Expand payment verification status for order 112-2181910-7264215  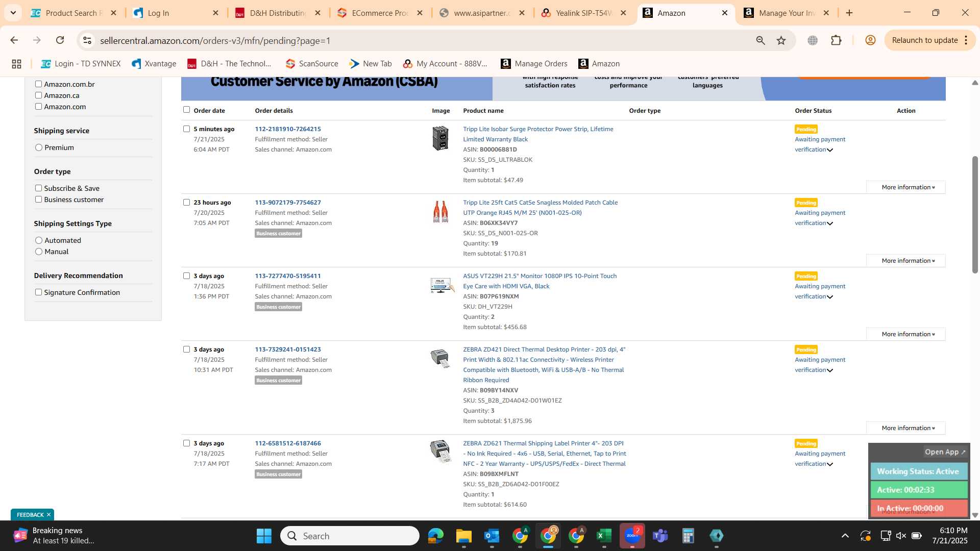[x=830, y=150]
